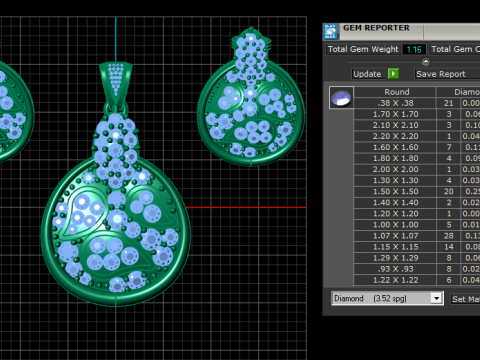Select the round gem shape thumbnail
480x360 pixels.
pos(341,98)
